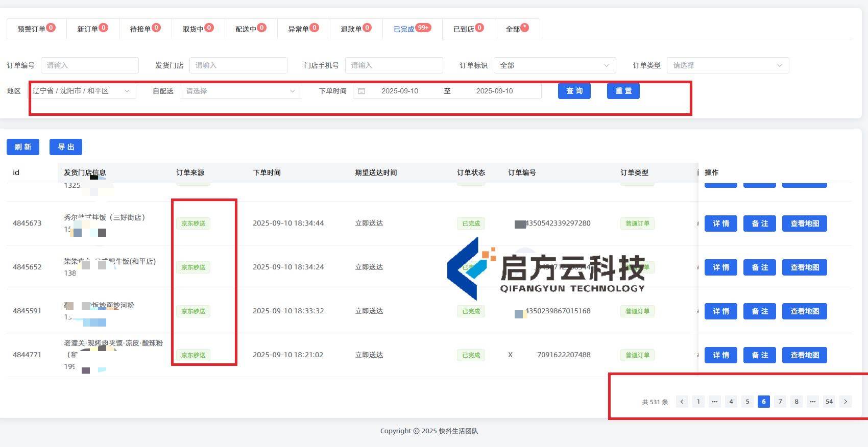The image size is (868, 447).
Task: Click the 京东秒送 tag for order 4844771
Action: 194,355
